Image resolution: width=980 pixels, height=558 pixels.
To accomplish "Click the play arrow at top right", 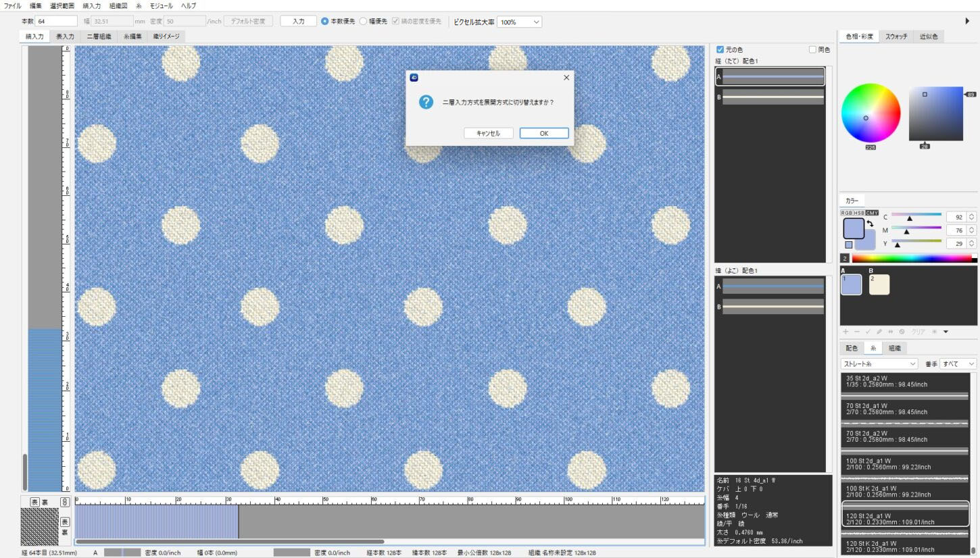I will coord(967,22).
